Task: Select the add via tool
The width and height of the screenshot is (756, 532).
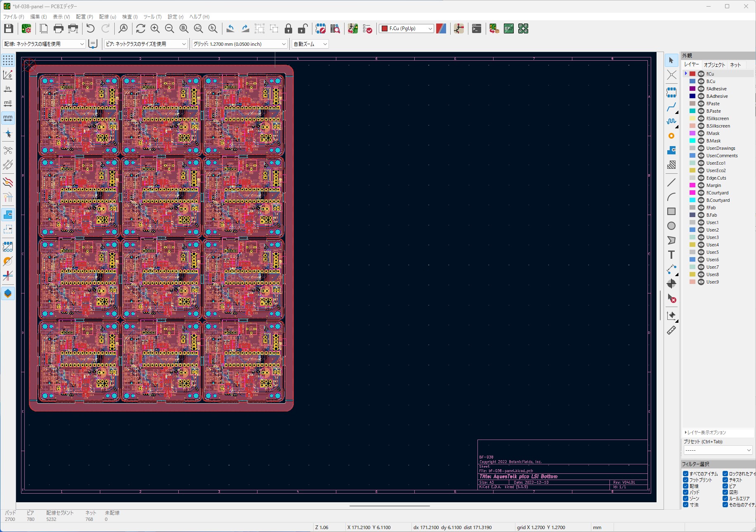Action: click(672, 135)
